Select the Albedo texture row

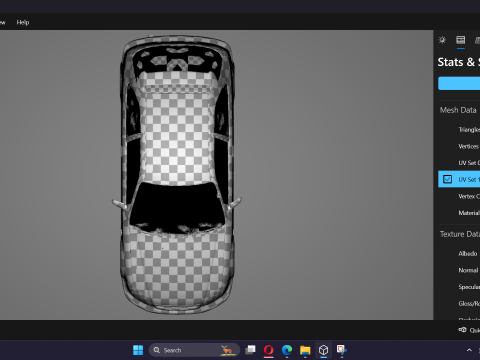(x=459, y=254)
